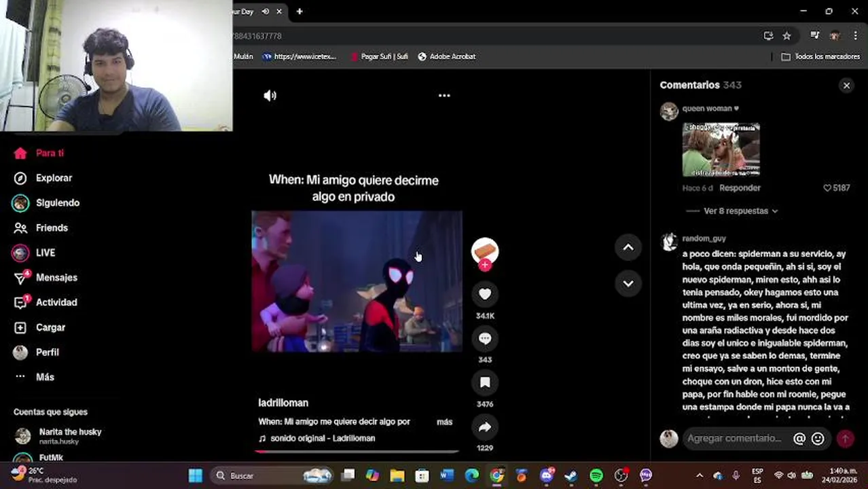
Task: Follow ladrilloman via the brick avatar
Action: [x=485, y=252]
